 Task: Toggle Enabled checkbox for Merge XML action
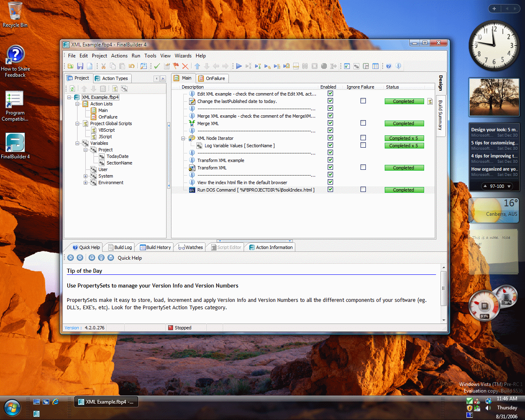coord(330,123)
